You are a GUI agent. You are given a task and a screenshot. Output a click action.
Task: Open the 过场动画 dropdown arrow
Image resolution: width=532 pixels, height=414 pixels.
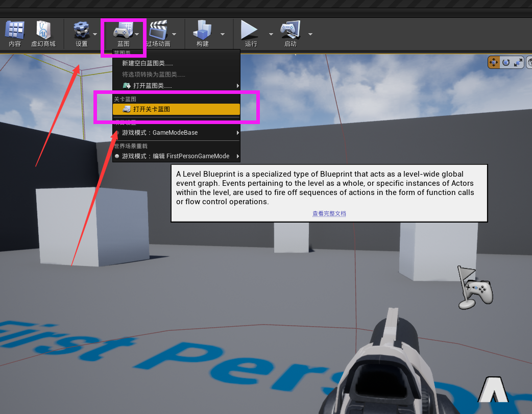pyautogui.click(x=174, y=34)
